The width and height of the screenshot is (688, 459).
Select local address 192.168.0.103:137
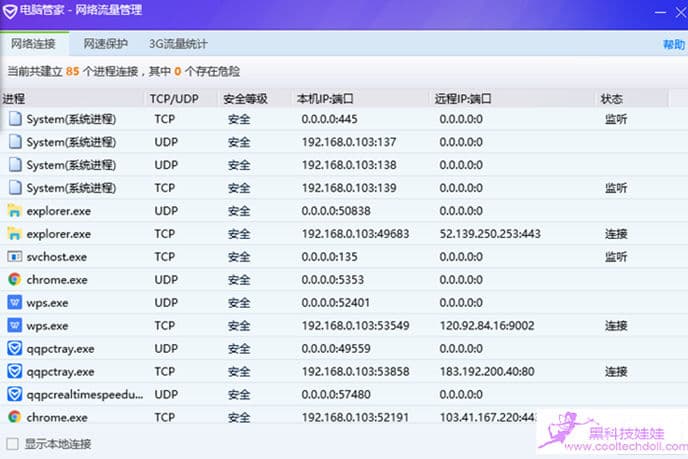pos(349,142)
